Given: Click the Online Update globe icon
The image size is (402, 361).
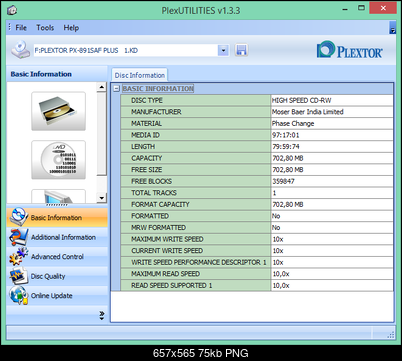Looking at the screenshot, I should pyautogui.click(x=18, y=295).
